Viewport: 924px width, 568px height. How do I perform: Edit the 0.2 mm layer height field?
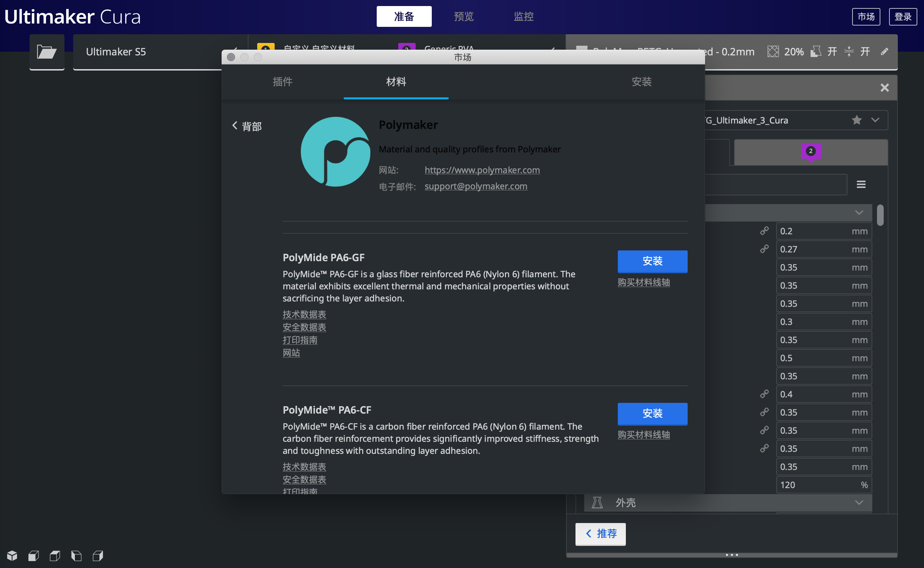pos(824,231)
